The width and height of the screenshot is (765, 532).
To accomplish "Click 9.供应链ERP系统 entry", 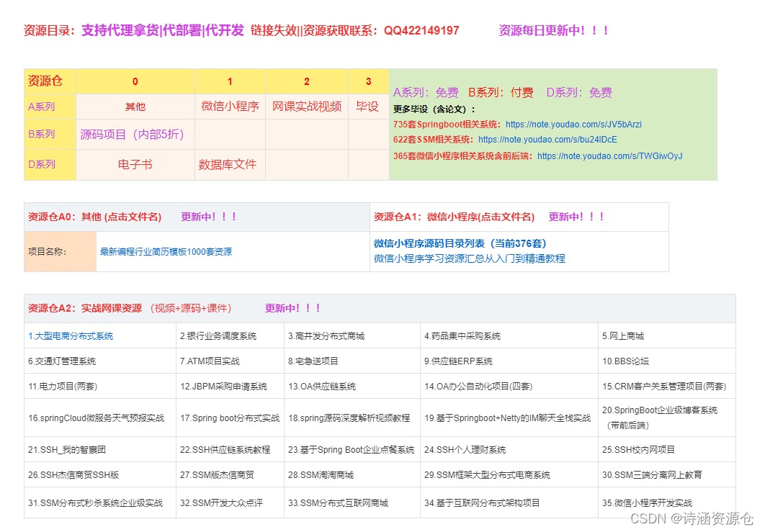I will click(x=458, y=361).
